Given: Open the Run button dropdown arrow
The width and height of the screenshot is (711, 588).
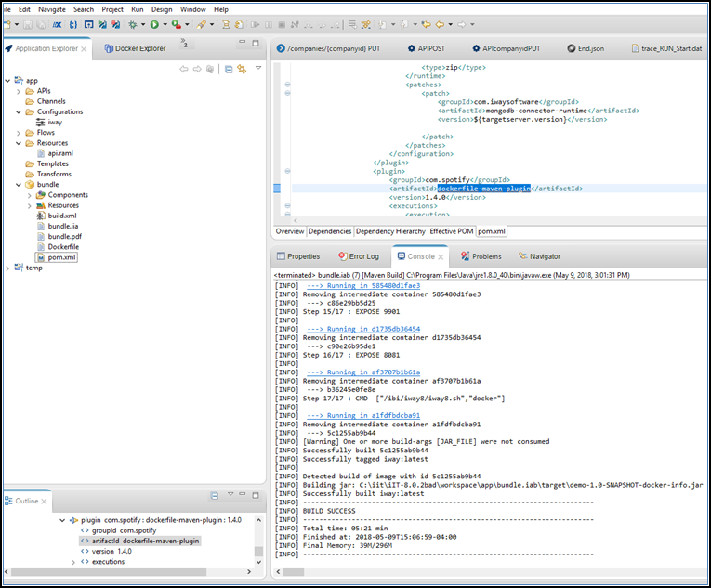Looking at the screenshot, I should click(x=165, y=24).
